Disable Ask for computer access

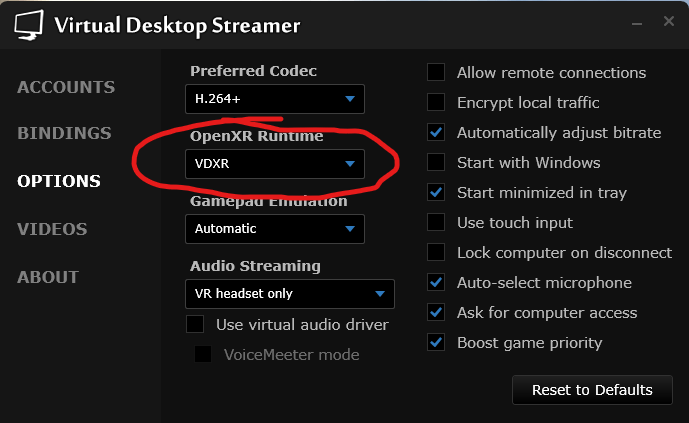(x=436, y=312)
